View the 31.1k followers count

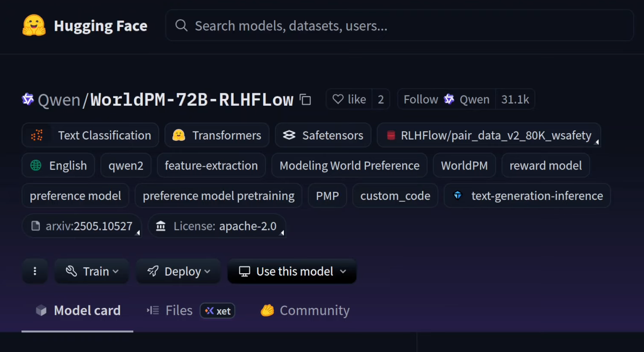tap(515, 99)
